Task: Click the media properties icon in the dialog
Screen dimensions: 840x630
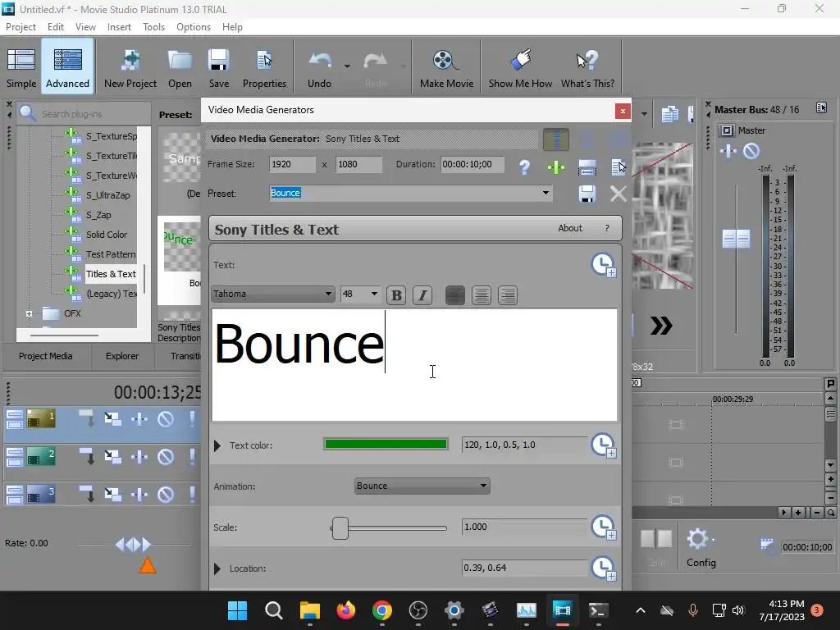Action: coord(619,167)
